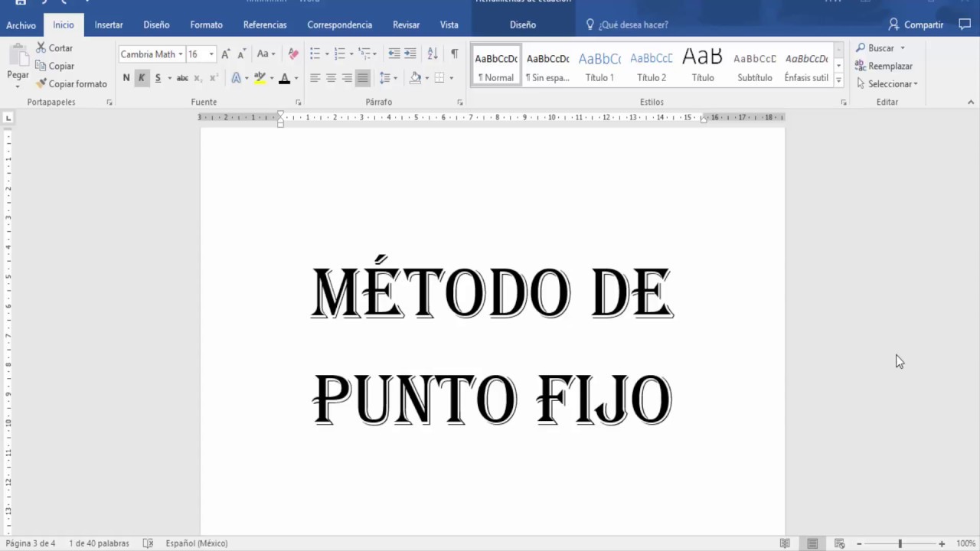The width and height of the screenshot is (980, 551).
Task: Click the line spacing icon
Action: tap(385, 78)
